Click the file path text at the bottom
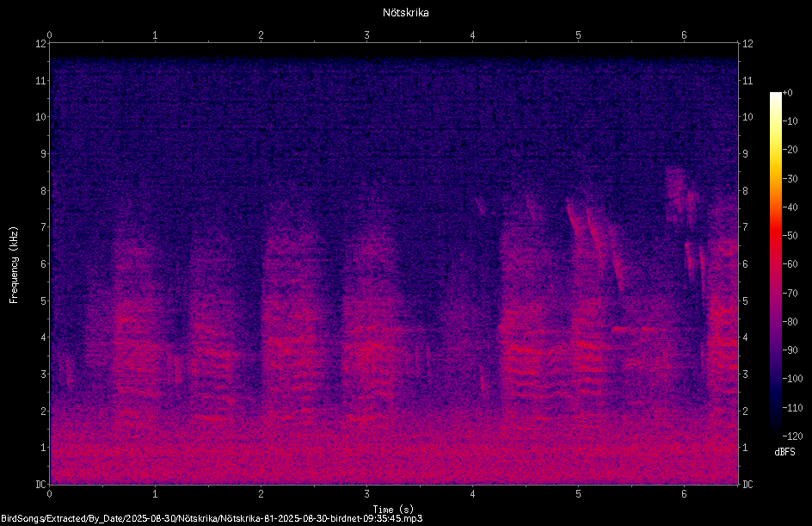The width and height of the screenshot is (812, 526). 212,518
